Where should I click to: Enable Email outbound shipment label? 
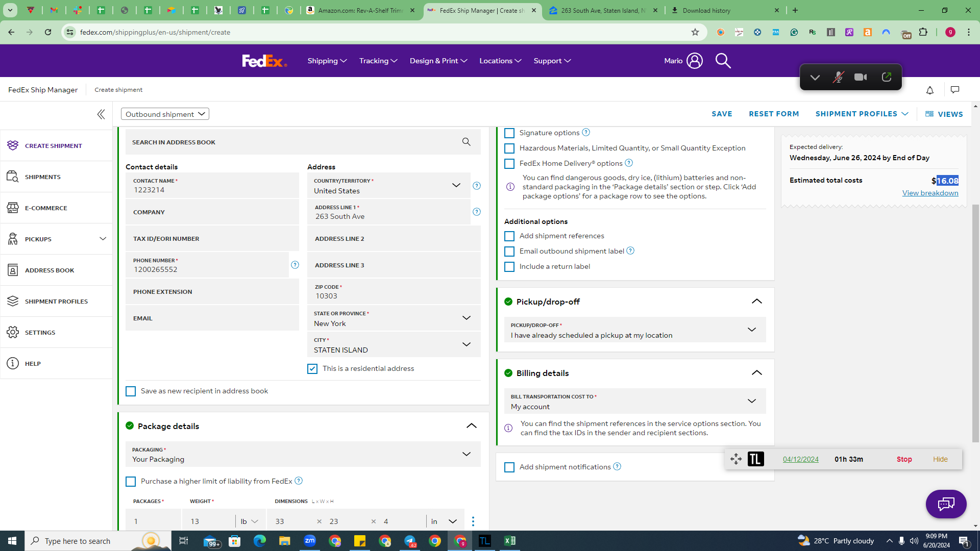509,252
